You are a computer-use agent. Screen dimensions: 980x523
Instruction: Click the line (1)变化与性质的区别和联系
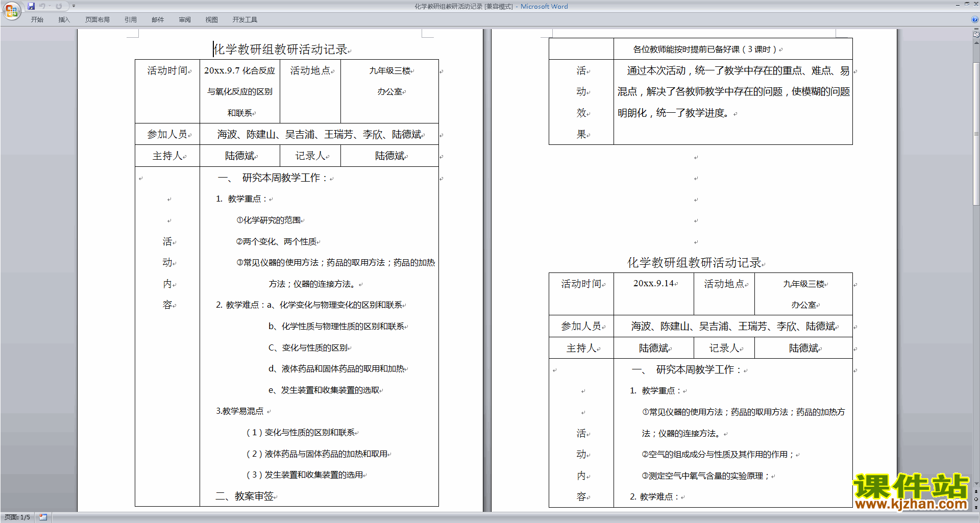(300, 432)
